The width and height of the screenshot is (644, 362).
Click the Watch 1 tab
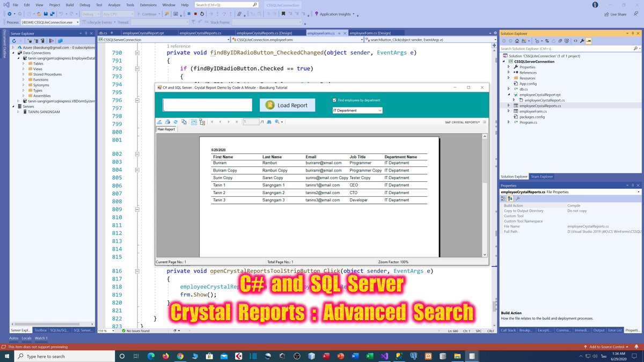(41, 338)
